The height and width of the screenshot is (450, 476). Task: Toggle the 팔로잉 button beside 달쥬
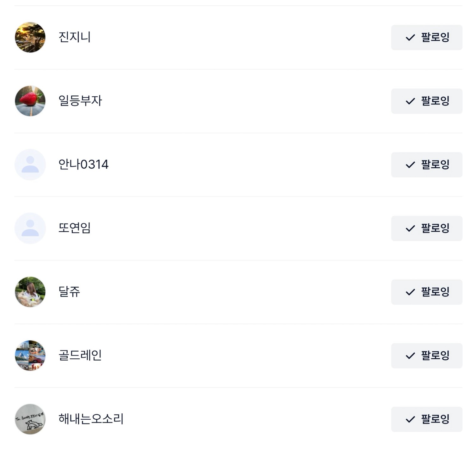[426, 292]
